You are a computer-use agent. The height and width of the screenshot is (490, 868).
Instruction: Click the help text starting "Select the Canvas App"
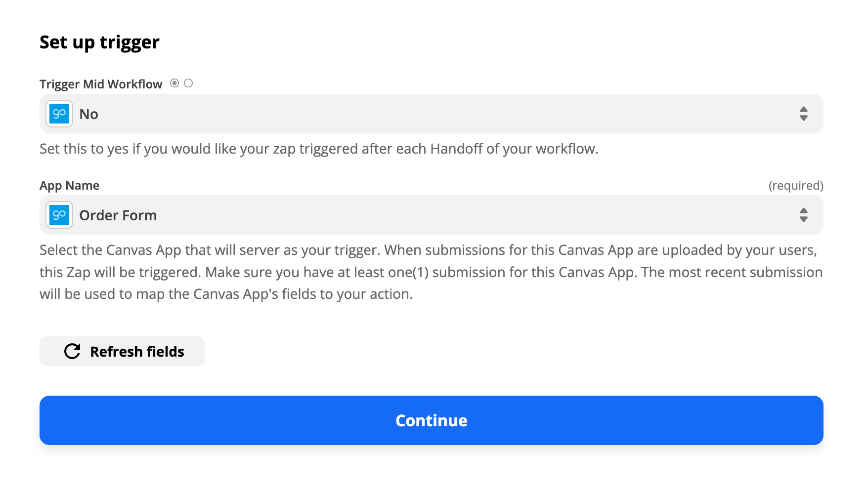(431, 272)
